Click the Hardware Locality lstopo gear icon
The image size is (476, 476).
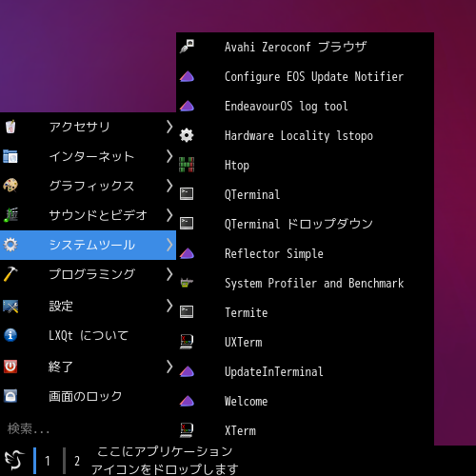tap(187, 135)
